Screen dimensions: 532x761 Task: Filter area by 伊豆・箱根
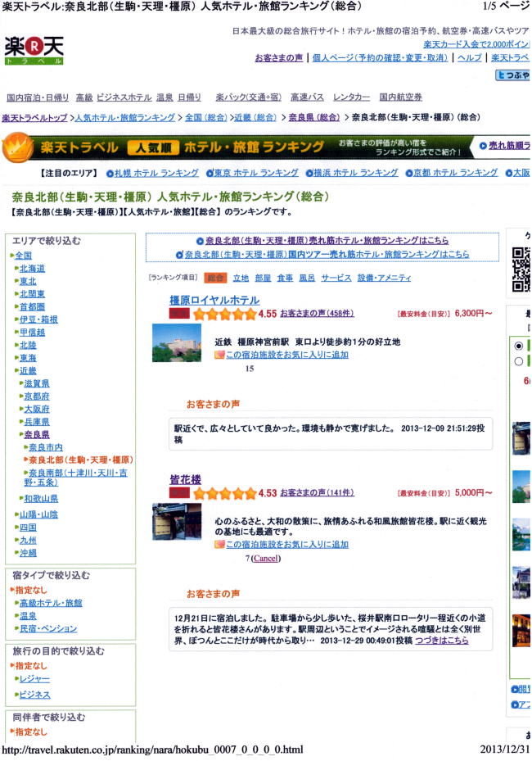pos(38,319)
